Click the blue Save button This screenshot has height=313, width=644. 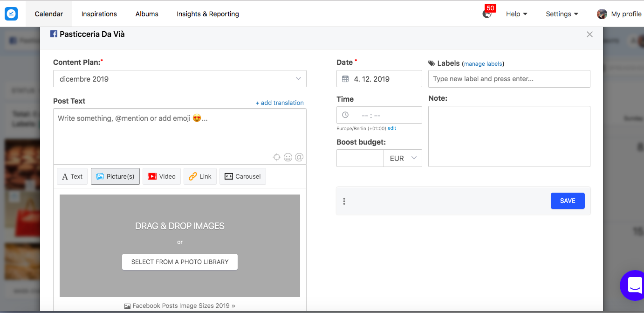click(568, 201)
